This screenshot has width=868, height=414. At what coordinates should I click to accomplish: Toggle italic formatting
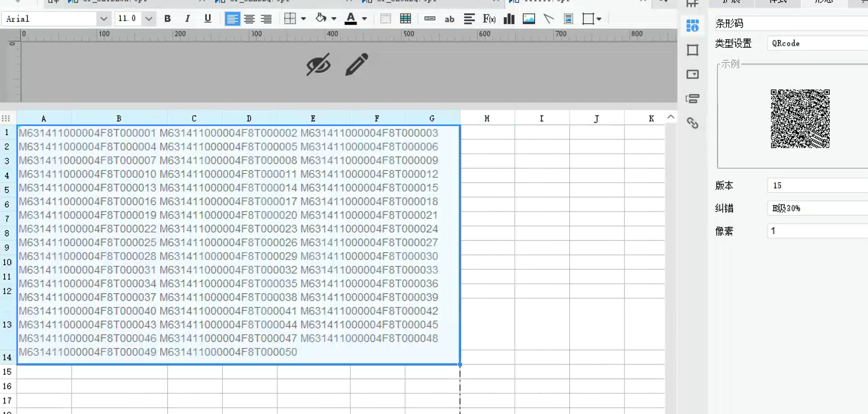(187, 19)
